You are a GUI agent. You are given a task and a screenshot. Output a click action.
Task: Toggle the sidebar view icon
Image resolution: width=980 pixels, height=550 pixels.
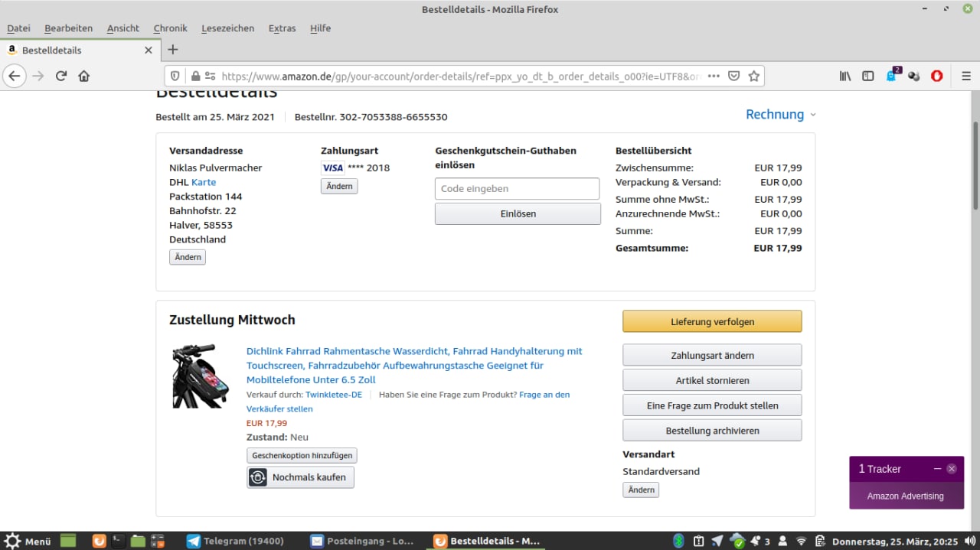[x=867, y=76]
